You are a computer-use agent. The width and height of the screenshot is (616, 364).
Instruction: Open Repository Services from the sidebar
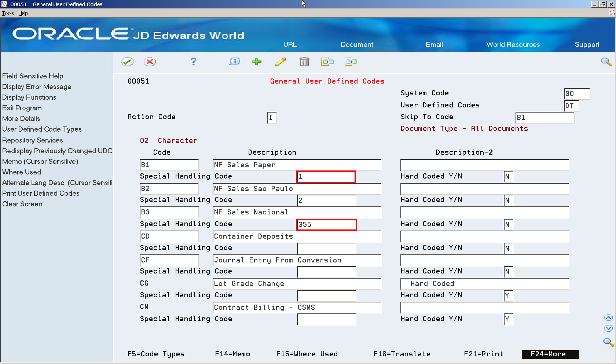pos(33,140)
